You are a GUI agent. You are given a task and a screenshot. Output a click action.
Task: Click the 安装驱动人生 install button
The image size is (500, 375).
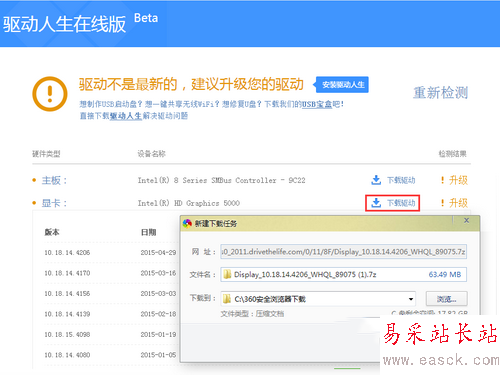coord(342,85)
